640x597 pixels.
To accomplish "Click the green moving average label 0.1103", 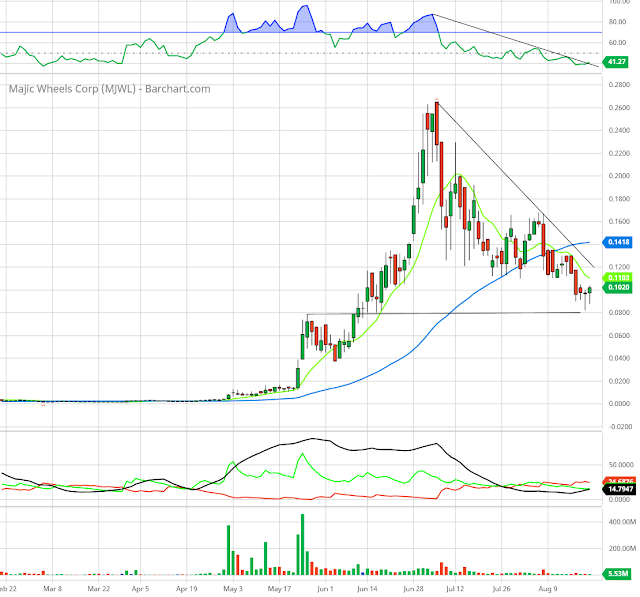I will pos(618,277).
